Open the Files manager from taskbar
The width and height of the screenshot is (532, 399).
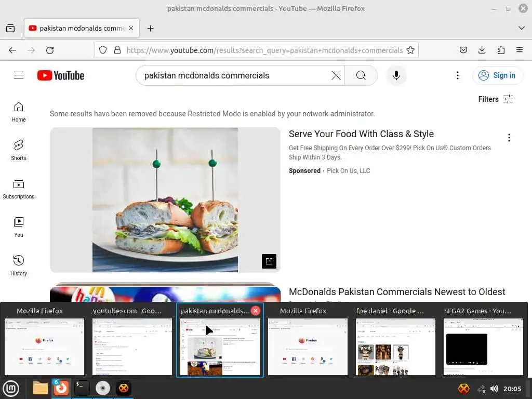[x=41, y=388]
